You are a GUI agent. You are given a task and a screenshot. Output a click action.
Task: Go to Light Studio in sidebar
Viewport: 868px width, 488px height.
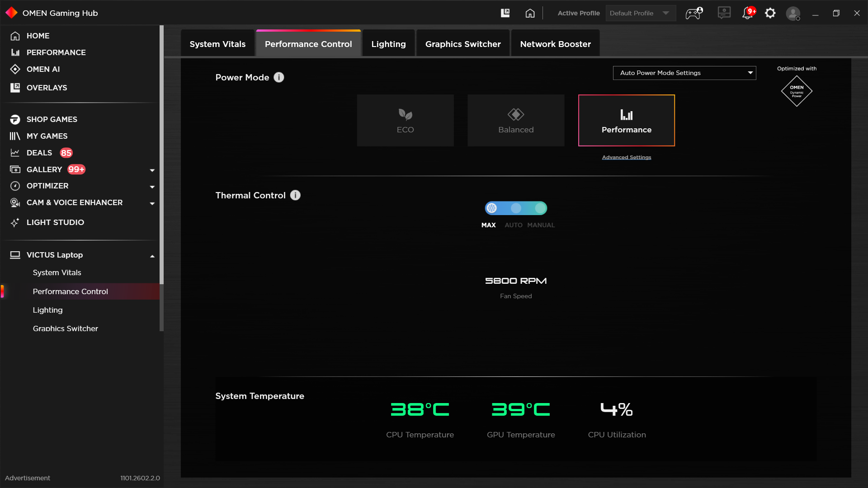[x=55, y=222]
